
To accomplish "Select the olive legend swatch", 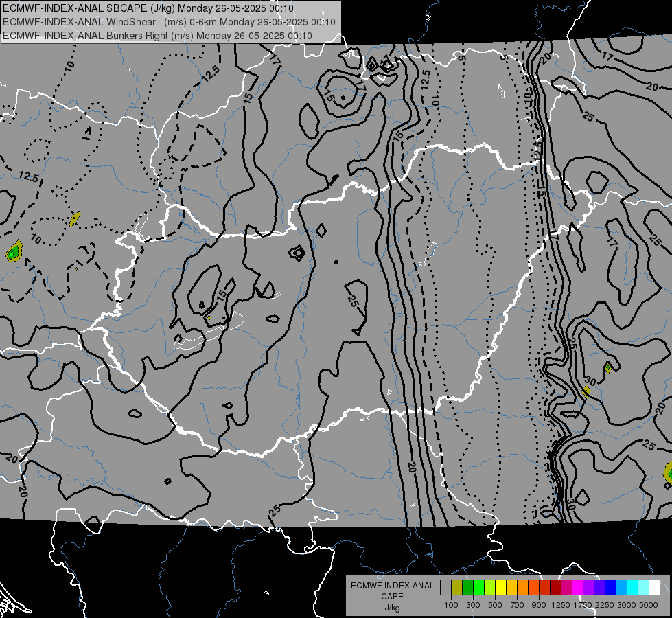I will (457, 588).
